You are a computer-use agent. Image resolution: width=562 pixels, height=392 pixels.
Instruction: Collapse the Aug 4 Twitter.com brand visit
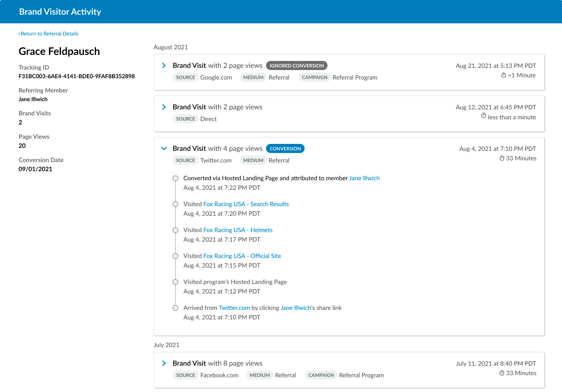tap(164, 149)
